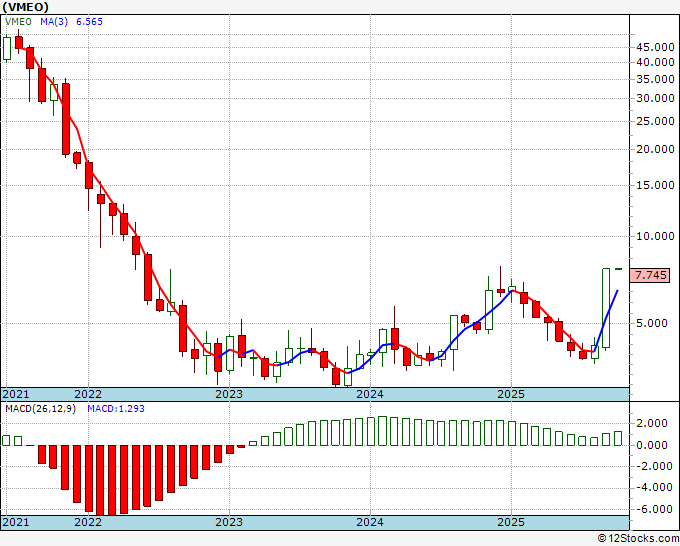
Task: Click 2022 on the MACD time axis
Action: [88, 522]
